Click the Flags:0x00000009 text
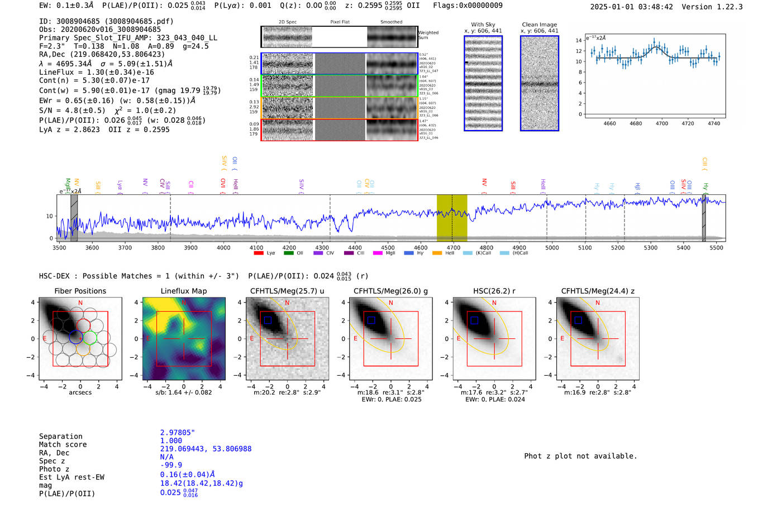 pyautogui.click(x=468, y=6)
